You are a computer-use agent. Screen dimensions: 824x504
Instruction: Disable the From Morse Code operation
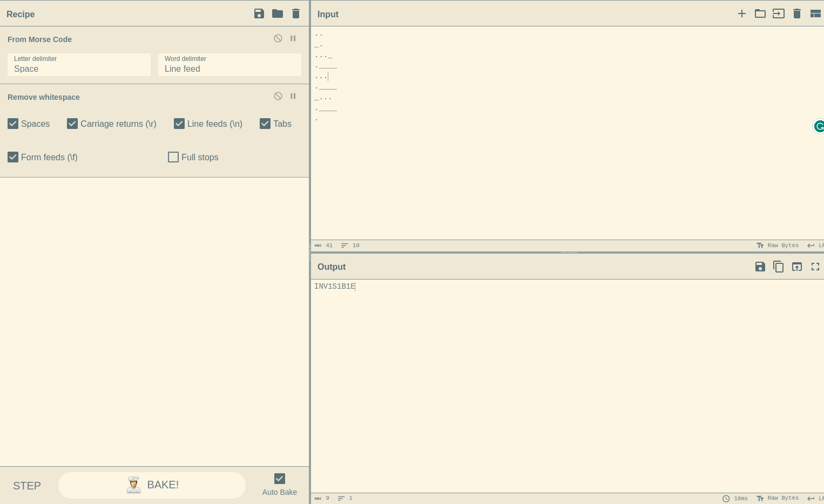[278, 38]
